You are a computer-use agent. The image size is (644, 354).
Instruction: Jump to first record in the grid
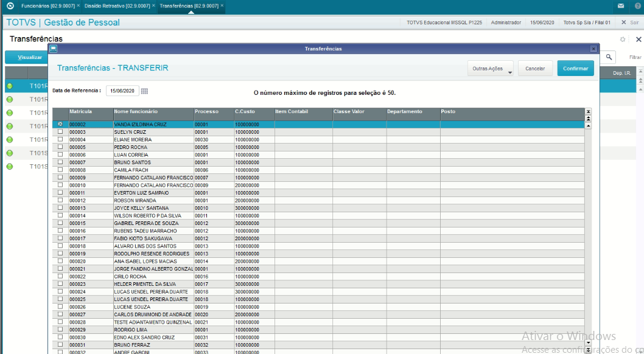(x=588, y=111)
